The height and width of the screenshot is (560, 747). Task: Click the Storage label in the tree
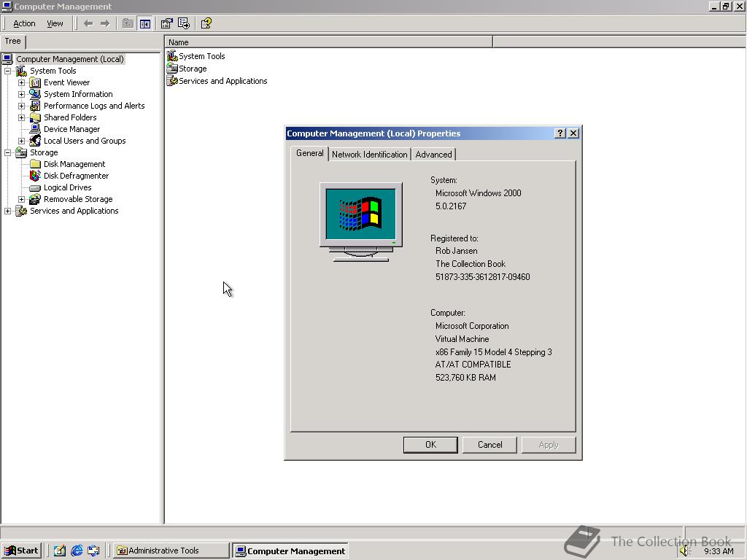click(x=44, y=152)
